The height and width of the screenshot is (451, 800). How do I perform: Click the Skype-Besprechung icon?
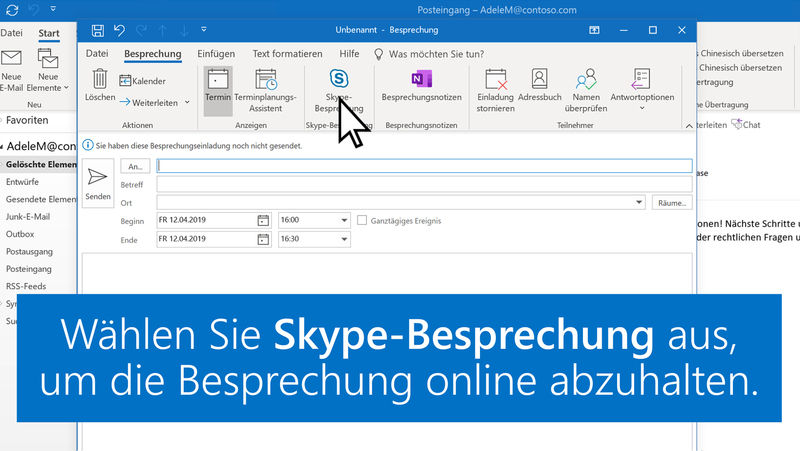pyautogui.click(x=338, y=80)
